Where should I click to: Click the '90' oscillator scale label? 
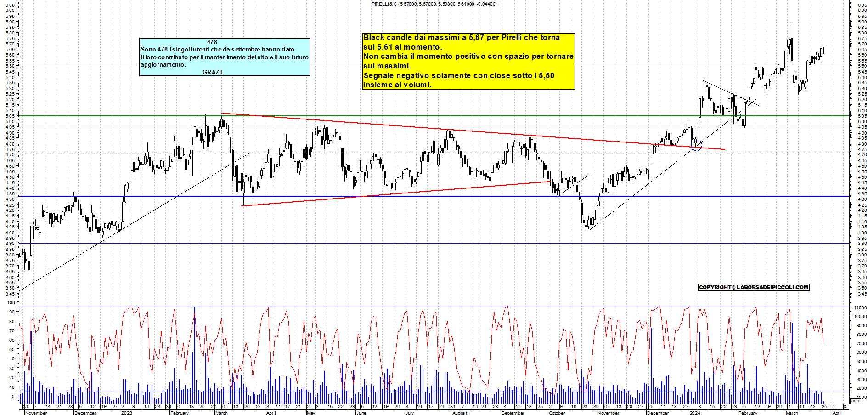click(12, 312)
